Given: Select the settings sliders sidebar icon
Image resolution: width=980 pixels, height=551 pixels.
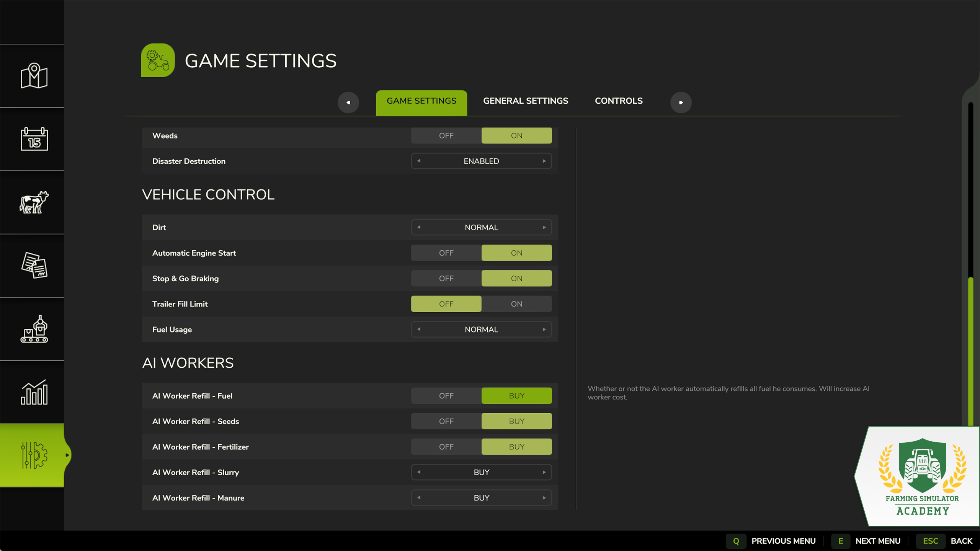Looking at the screenshot, I should 34,455.
